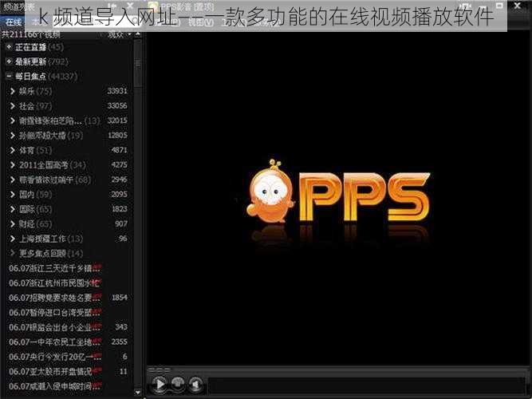Click the 4871 viewer count for 体育

119,150
